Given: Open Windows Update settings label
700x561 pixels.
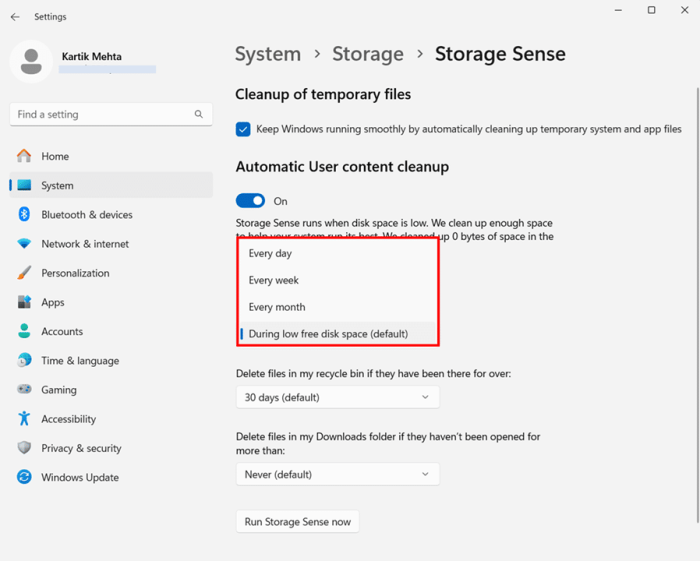Looking at the screenshot, I should point(80,478).
